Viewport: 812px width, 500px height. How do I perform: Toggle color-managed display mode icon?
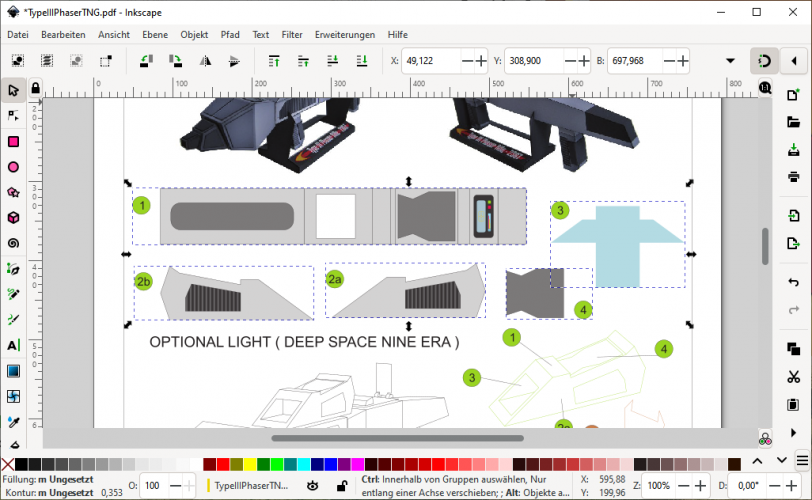pyautogui.click(x=765, y=439)
